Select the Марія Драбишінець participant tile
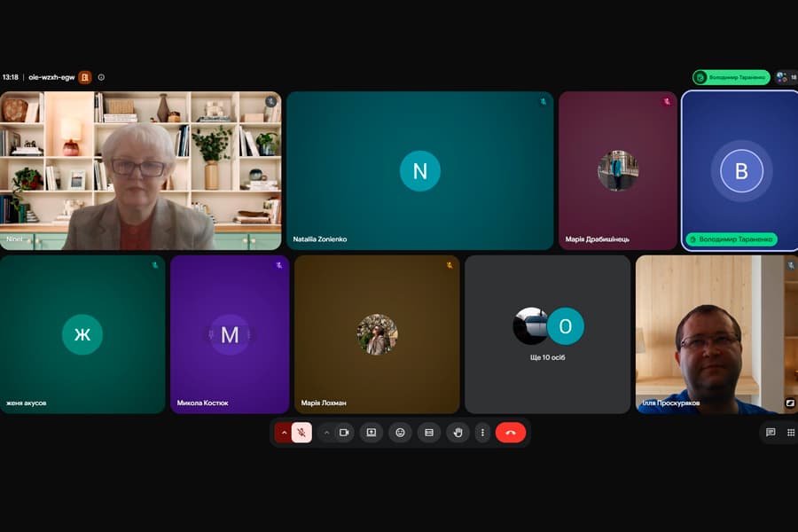This screenshot has height=532, width=798. tap(618, 170)
